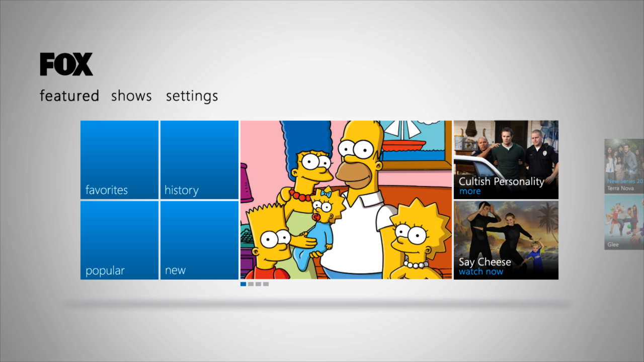The height and width of the screenshot is (362, 644).
Task: Select the first carousel page dot
Action: tap(244, 284)
